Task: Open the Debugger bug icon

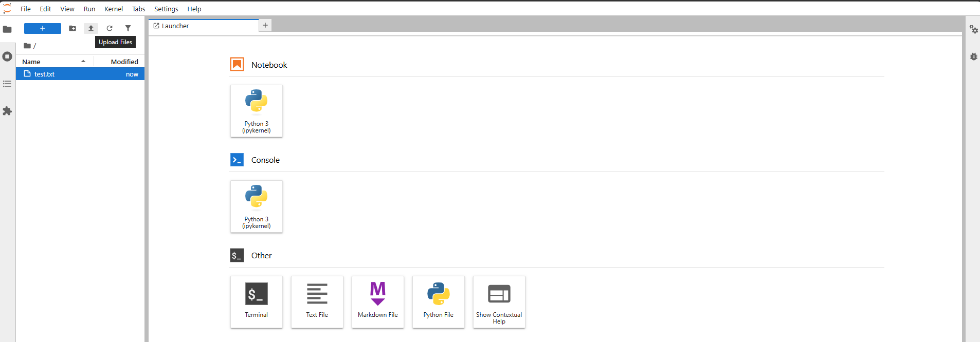Action: pos(974,56)
